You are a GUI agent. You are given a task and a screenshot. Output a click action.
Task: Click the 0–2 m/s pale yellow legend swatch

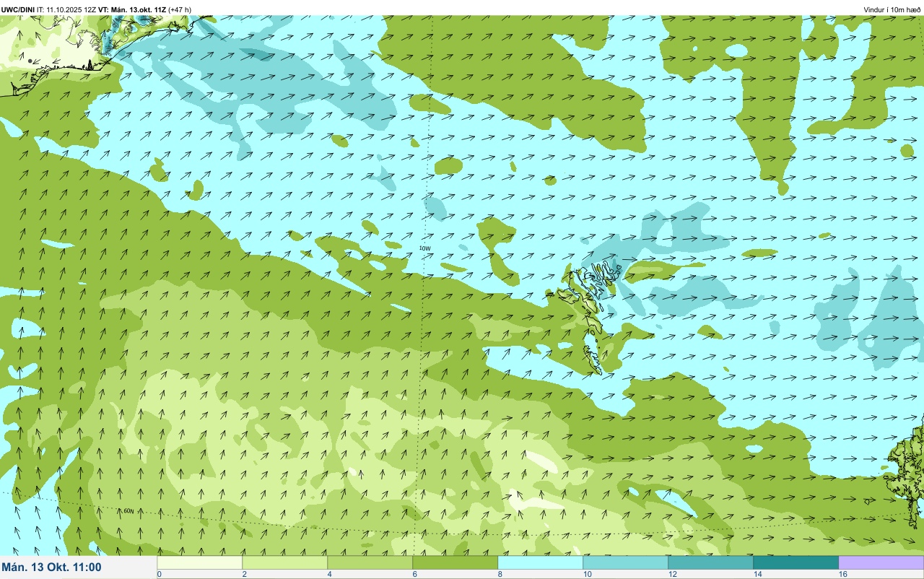coord(200,562)
